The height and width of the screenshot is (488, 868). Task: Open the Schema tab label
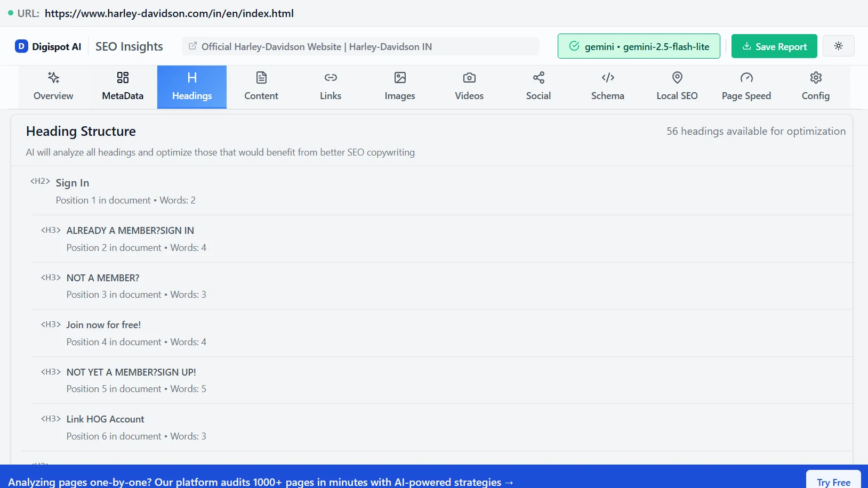tap(608, 96)
